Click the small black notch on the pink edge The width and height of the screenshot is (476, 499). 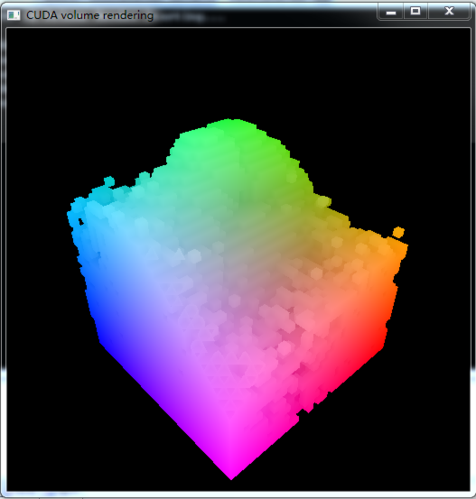(303, 414)
